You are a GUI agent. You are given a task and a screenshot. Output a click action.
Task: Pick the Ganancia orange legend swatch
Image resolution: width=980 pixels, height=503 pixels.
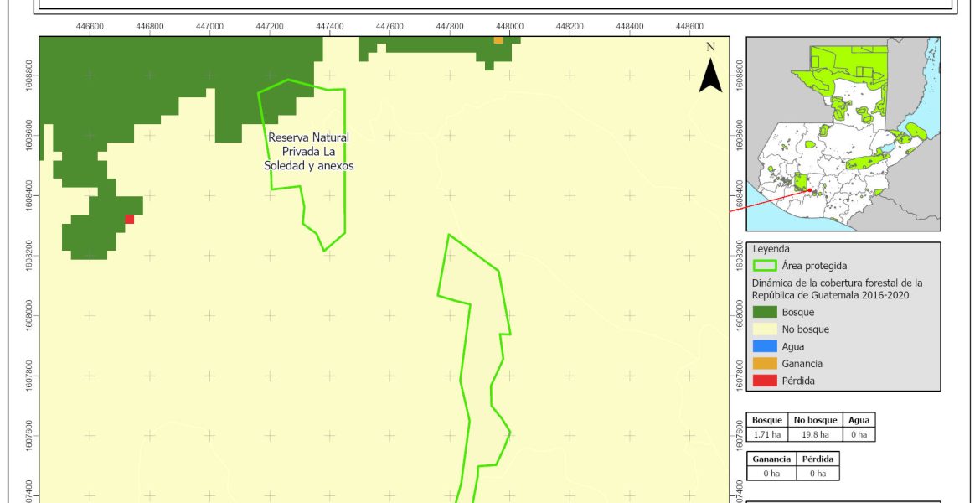point(764,364)
